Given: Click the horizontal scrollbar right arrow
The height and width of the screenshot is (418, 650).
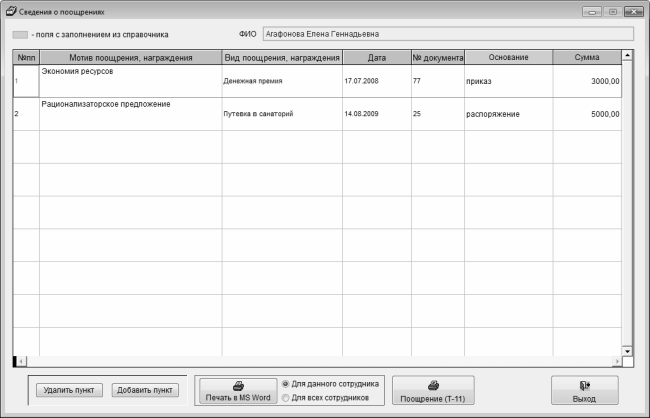Looking at the screenshot, I should point(615,361).
